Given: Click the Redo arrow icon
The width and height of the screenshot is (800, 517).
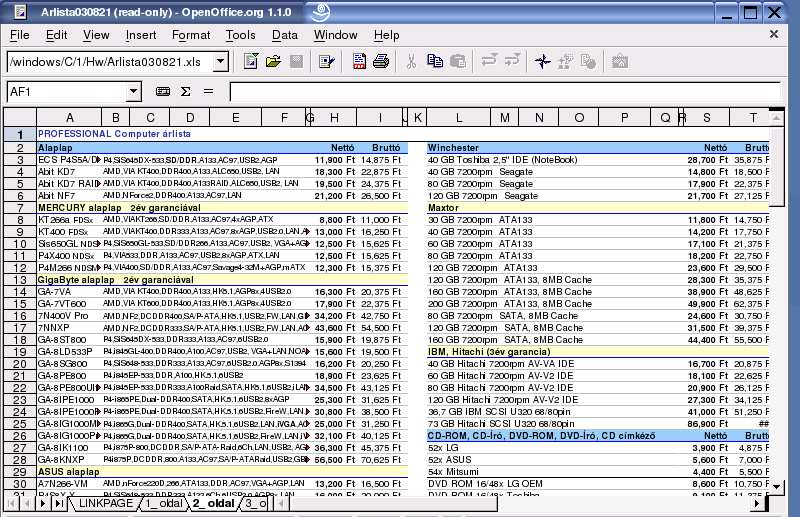Looking at the screenshot, I should 512,61.
